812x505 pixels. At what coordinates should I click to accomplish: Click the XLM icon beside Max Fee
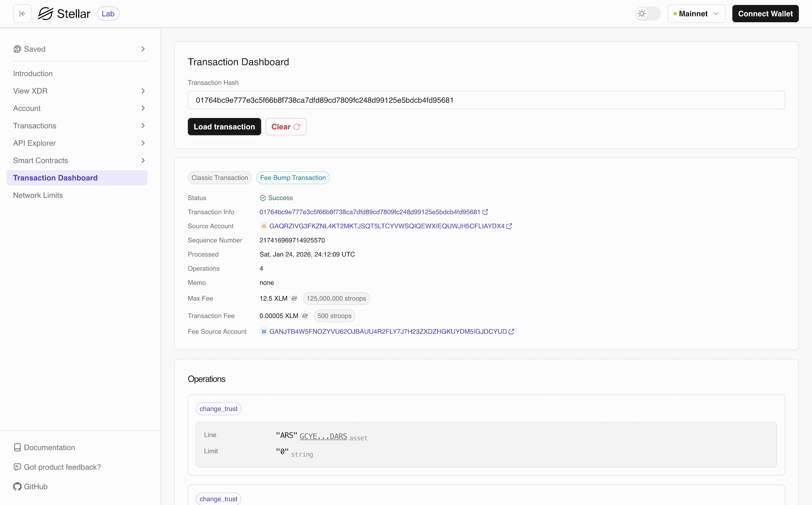[294, 299]
